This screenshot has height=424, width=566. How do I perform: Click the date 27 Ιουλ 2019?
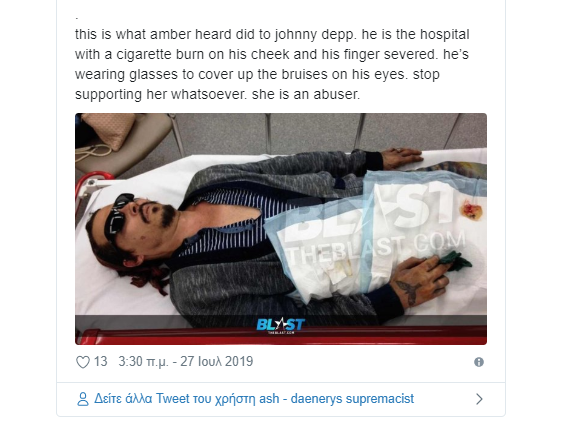217,362
